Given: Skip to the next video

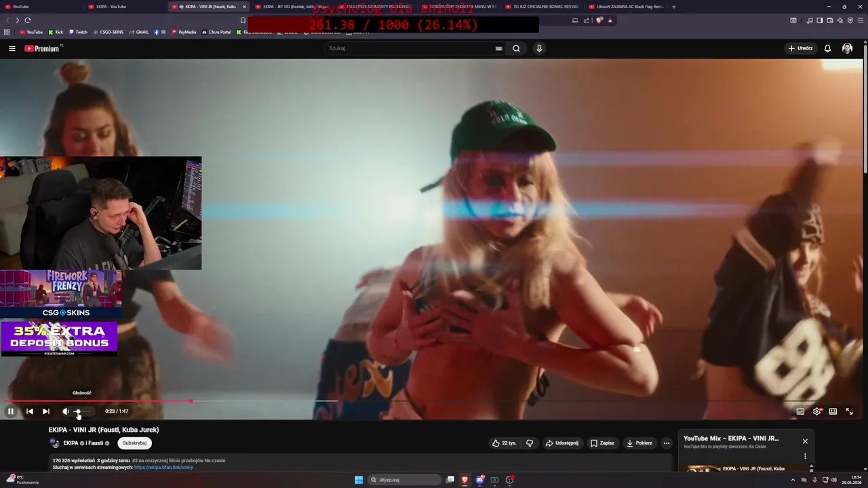Looking at the screenshot, I should (x=45, y=411).
